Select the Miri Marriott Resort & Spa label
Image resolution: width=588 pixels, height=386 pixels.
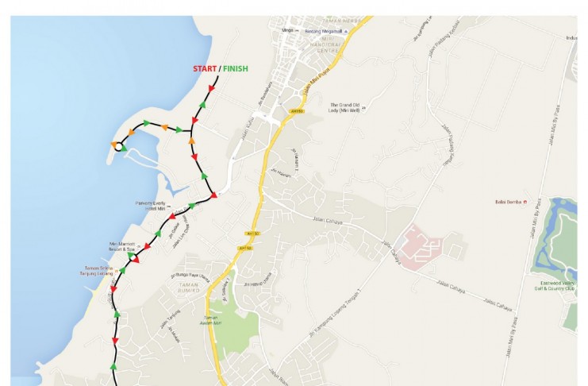(x=122, y=247)
